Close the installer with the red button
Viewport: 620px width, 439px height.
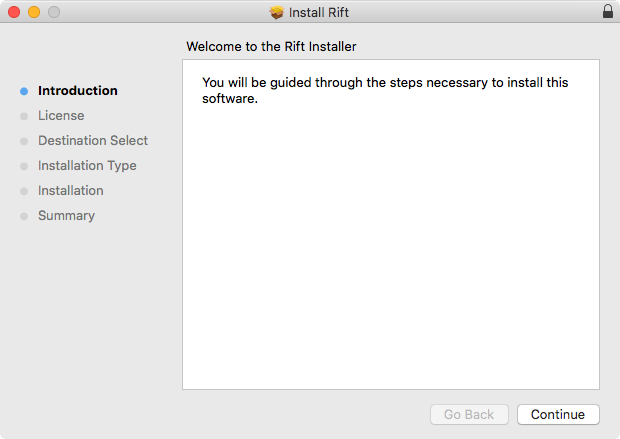(x=14, y=12)
